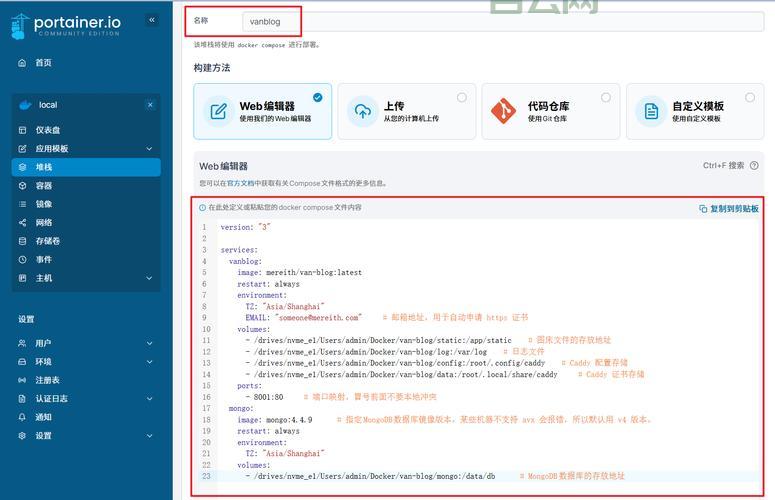Click the 网络 share icon

tap(22, 223)
